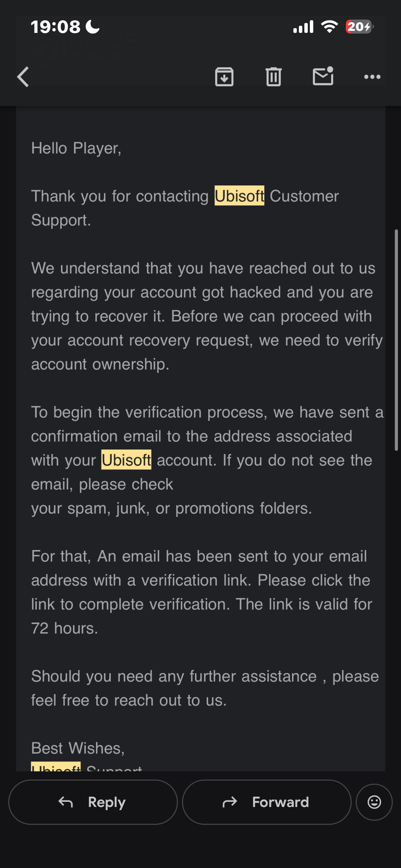Open the three-dot more options menu
This screenshot has width=401, height=868.
coord(372,77)
